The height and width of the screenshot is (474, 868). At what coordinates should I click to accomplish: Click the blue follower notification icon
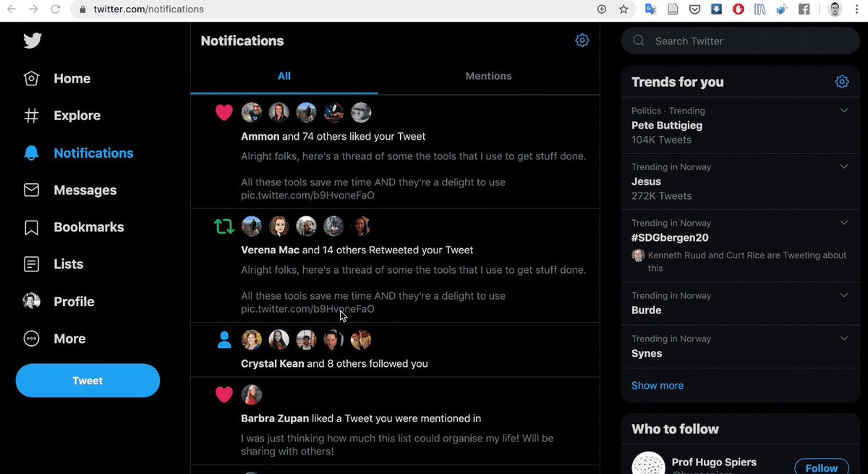click(224, 340)
